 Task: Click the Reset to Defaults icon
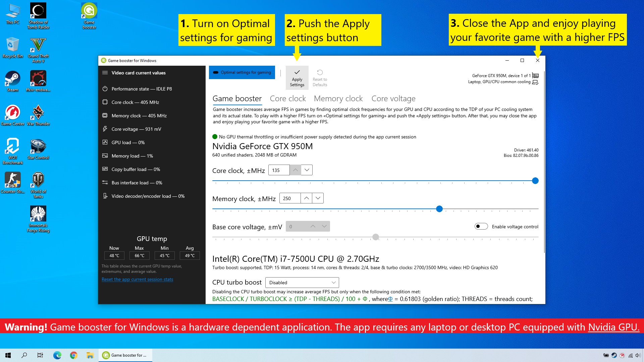320,72
